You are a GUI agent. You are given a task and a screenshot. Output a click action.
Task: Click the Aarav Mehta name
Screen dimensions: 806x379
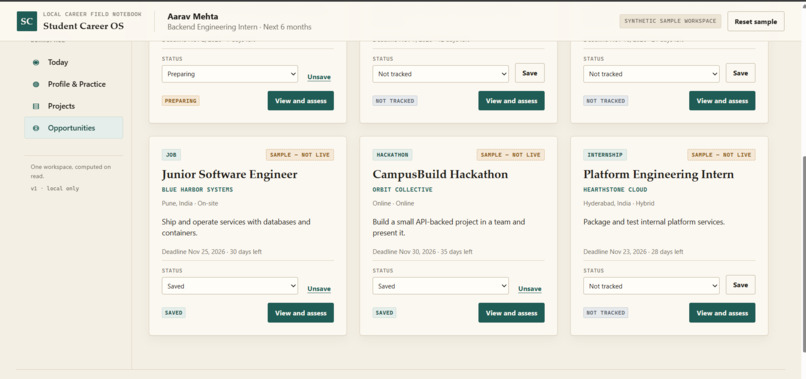[193, 16]
